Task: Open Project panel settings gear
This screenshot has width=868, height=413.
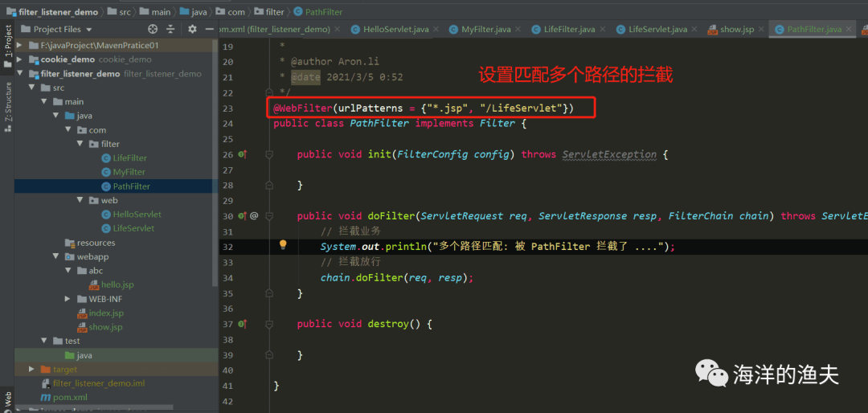Action: (192, 29)
